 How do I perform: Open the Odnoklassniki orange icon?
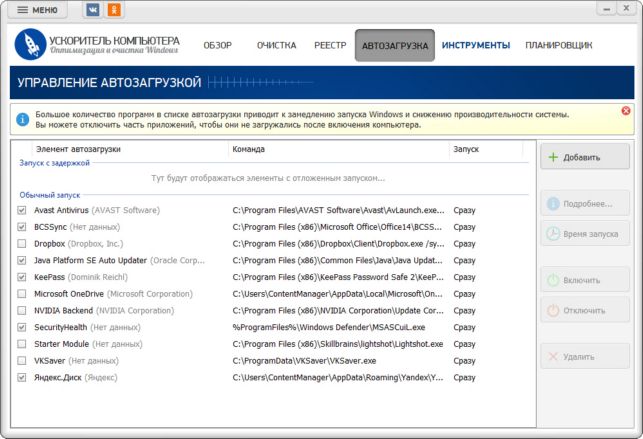(114, 9)
